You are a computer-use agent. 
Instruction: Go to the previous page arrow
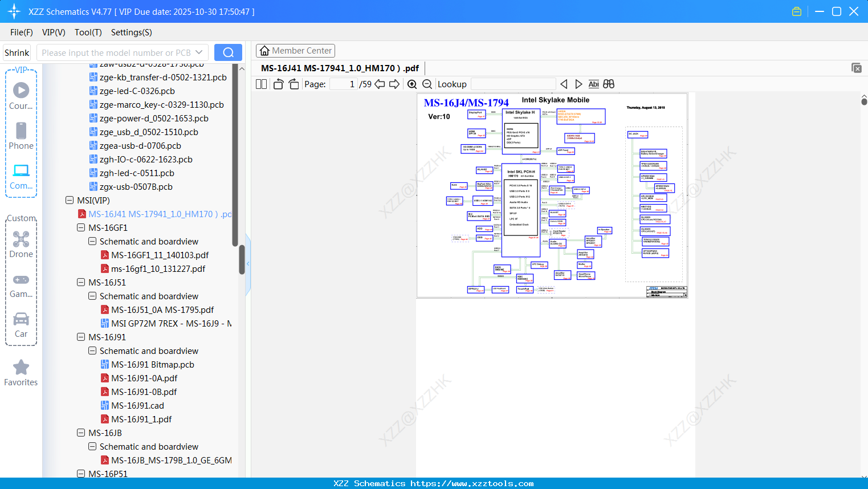(x=380, y=84)
